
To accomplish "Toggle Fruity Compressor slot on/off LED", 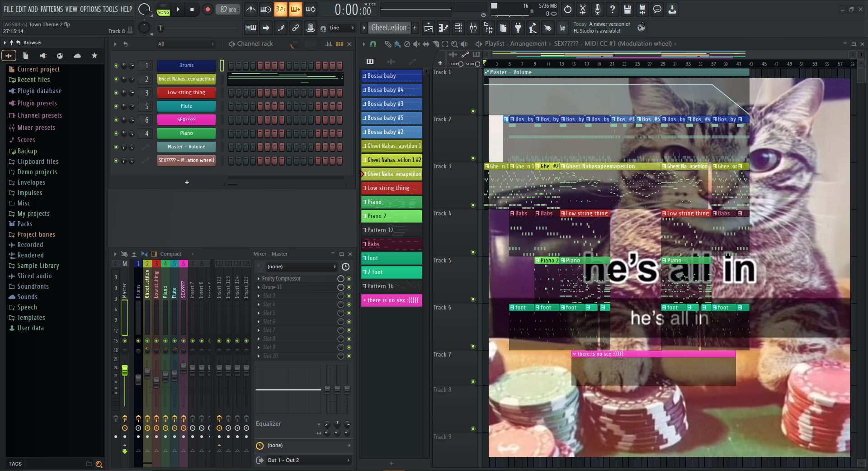I will pyautogui.click(x=349, y=279).
